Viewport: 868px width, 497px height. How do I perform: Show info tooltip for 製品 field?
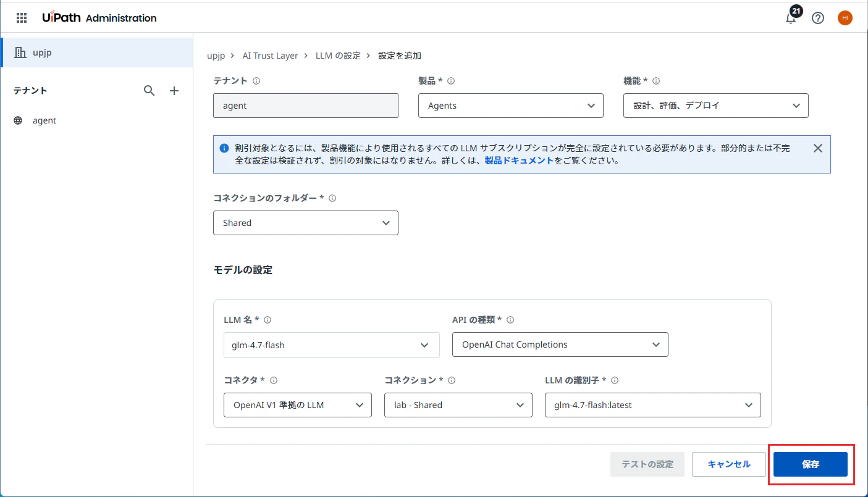(x=451, y=81)
